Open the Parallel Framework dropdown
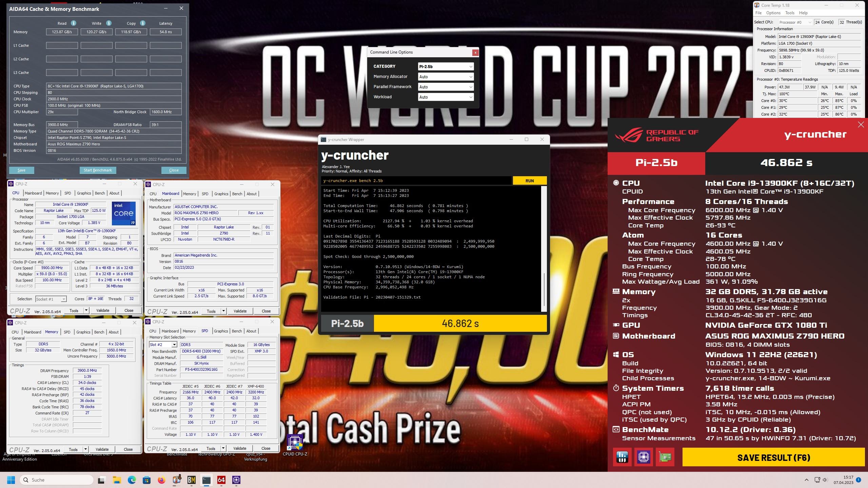The height and width of the screenshot is (488, 868). [446, 87]
